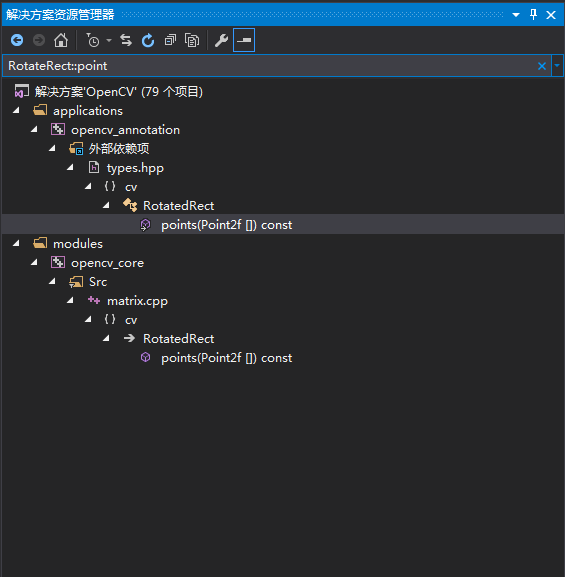Click the Refresh toolbar icon

click(148, 40)
